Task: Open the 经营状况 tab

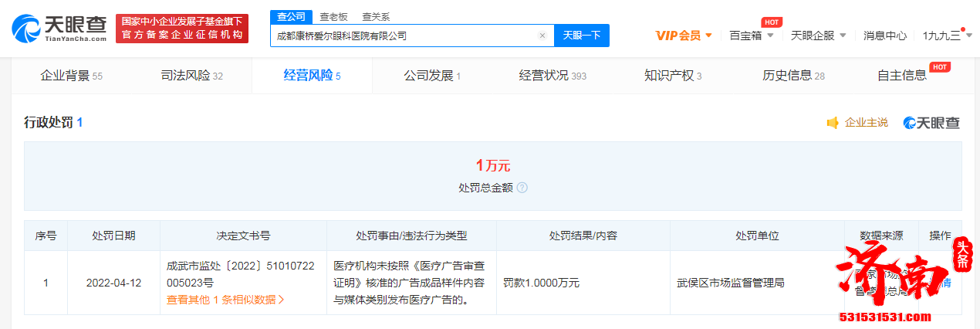Action: click(x=553, y=76)
